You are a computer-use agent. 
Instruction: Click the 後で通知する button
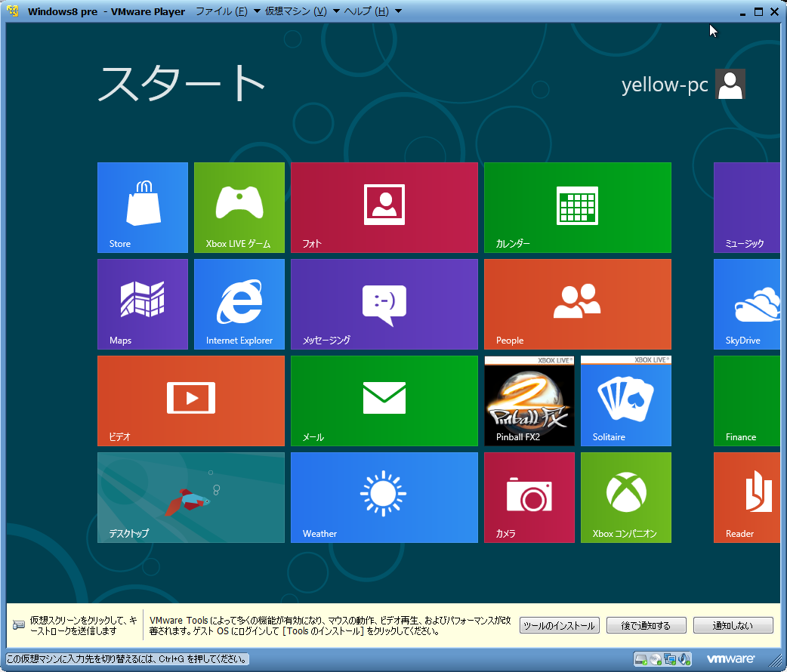click(x=646, y=625)
